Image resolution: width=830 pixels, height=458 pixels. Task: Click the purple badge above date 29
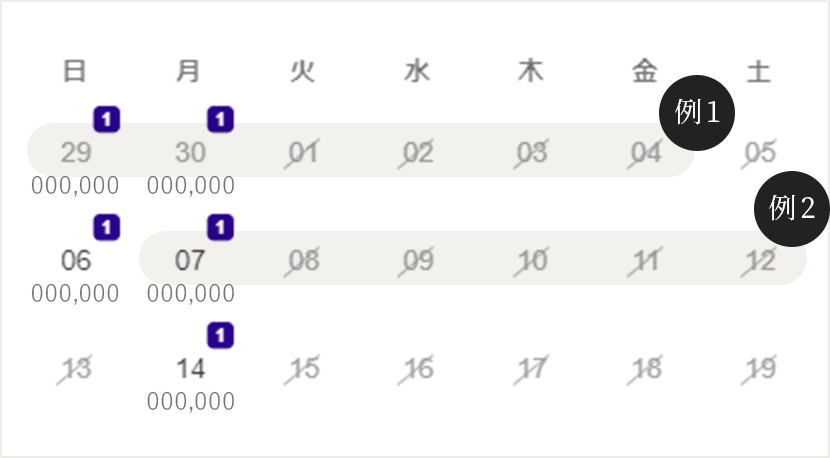point(107,119)
